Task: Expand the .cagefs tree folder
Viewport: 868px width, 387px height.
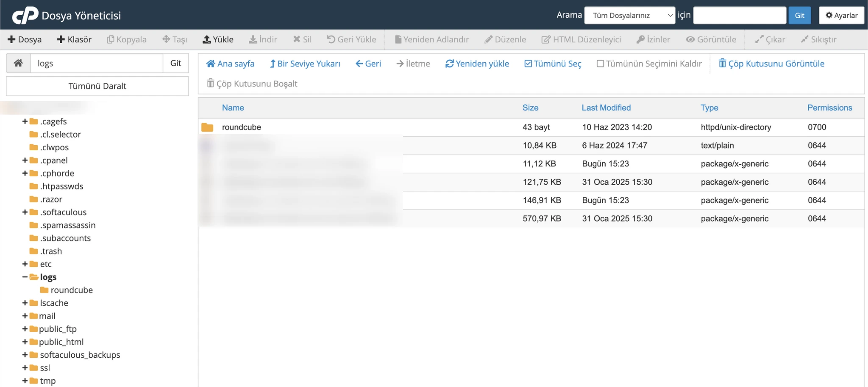Action: coord(25,121)
